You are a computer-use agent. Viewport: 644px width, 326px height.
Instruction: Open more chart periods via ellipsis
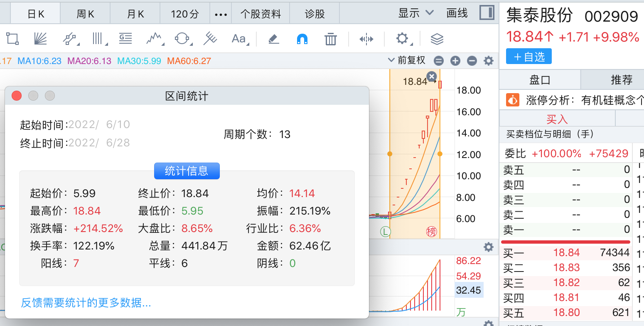pos(221,14)
